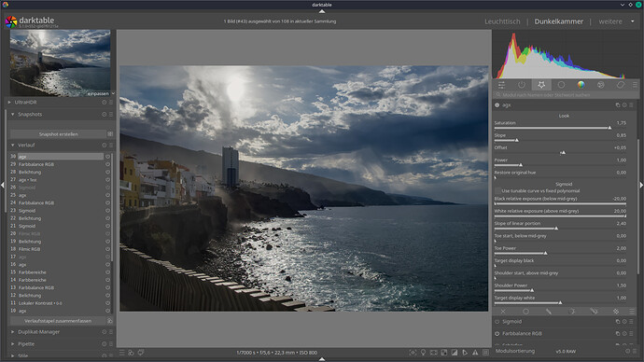Screen dimensions: 644x362
Task: Open einpassen zoom dropdown on navigation thumbnail
Action: 113,93
